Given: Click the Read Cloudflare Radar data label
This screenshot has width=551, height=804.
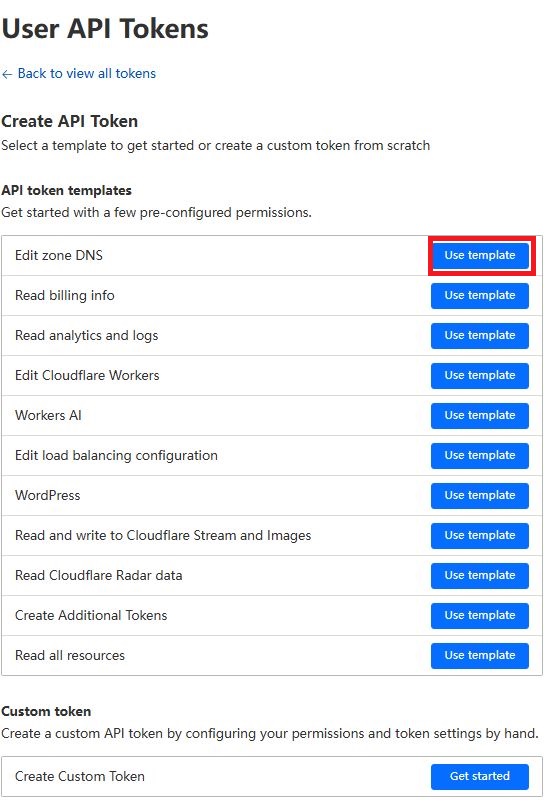Looking at the screenshot, I should 98,575.
